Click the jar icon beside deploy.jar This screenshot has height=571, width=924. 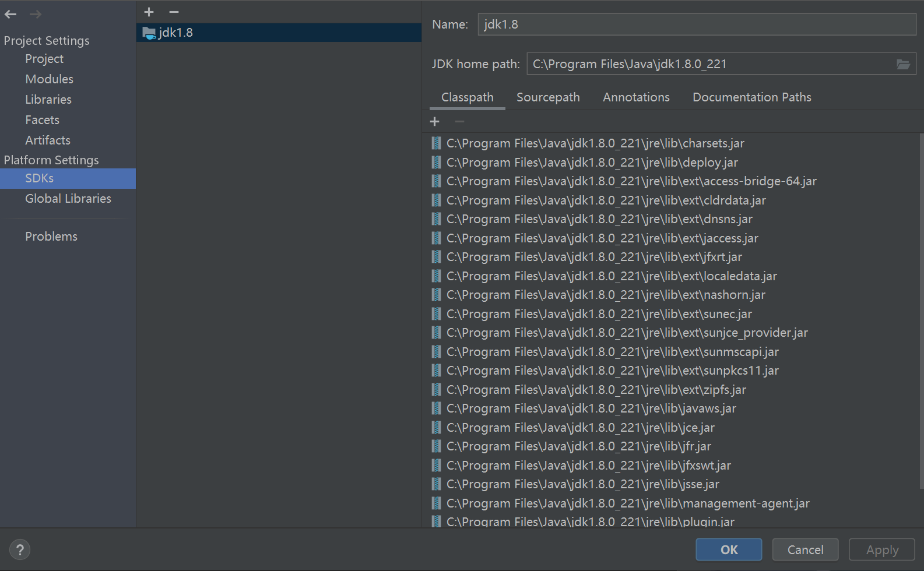point(436,162)
